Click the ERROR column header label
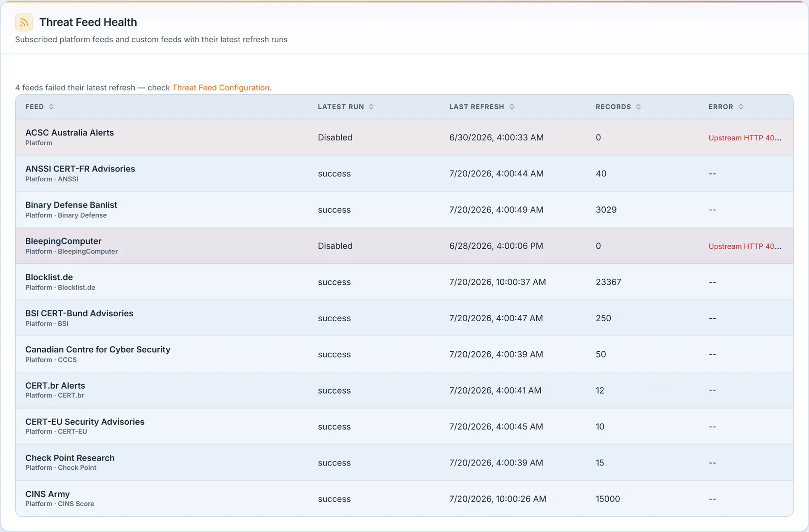This screenshot has height=532, width=809. (721, 107)
